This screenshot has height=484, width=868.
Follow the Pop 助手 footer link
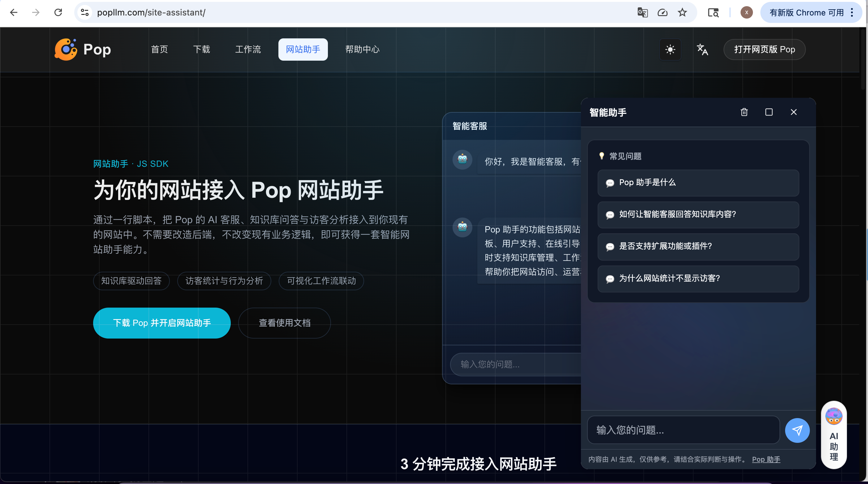pos(766,459)
